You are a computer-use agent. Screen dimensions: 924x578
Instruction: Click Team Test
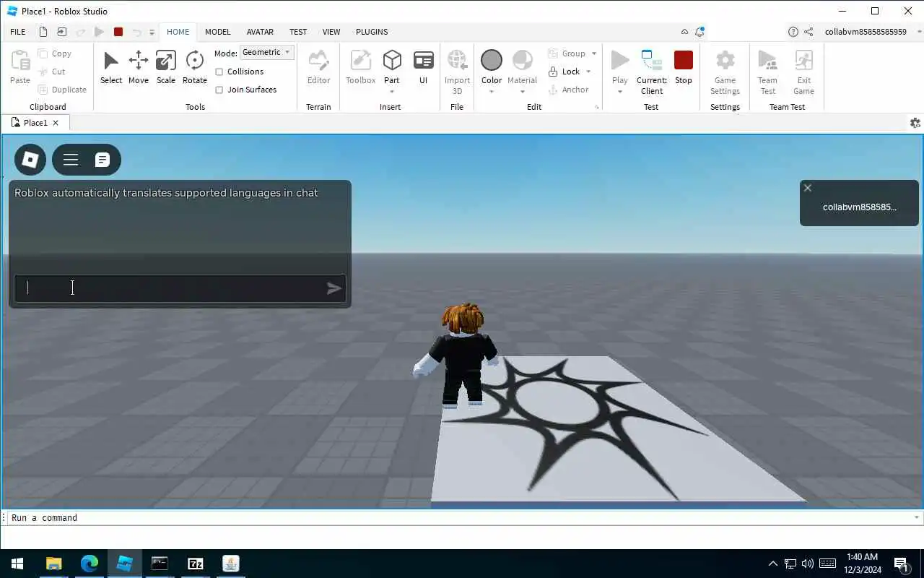click(767, 72)
